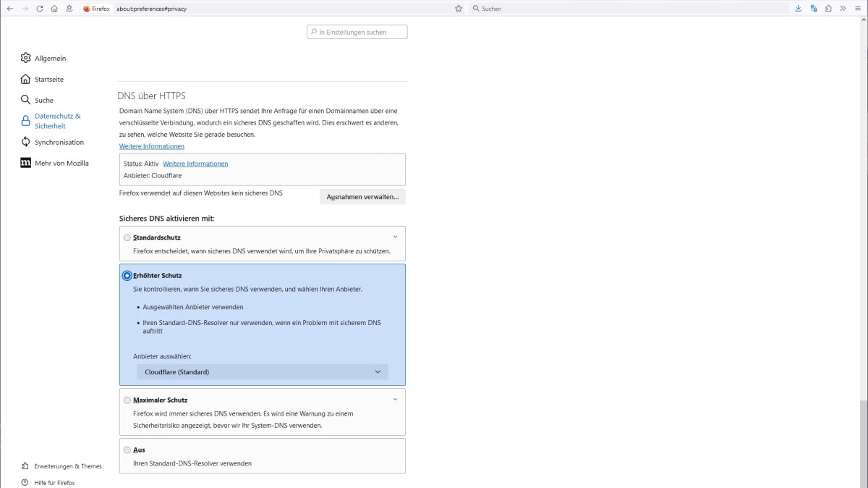Click the address bar URL
The width and height of the screenshot is (868, 488).
pyautogui.click(x=151, y=9)
